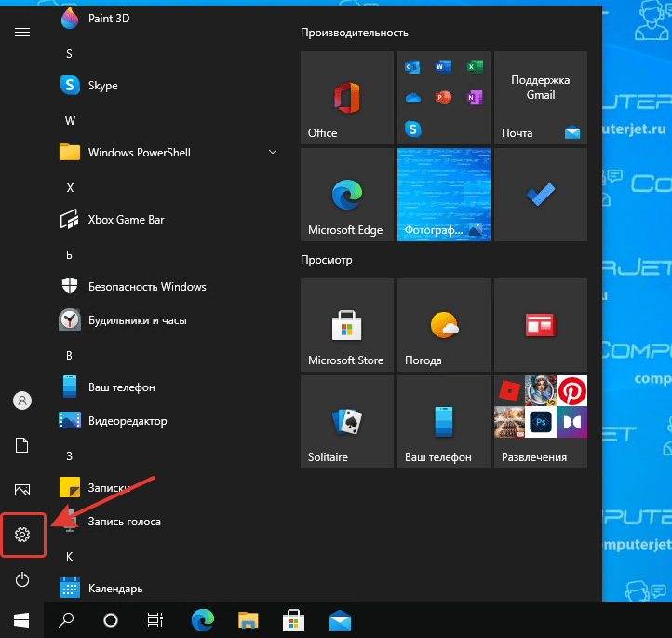
Task: Open the Office tile
Action: tap(346, 98)
